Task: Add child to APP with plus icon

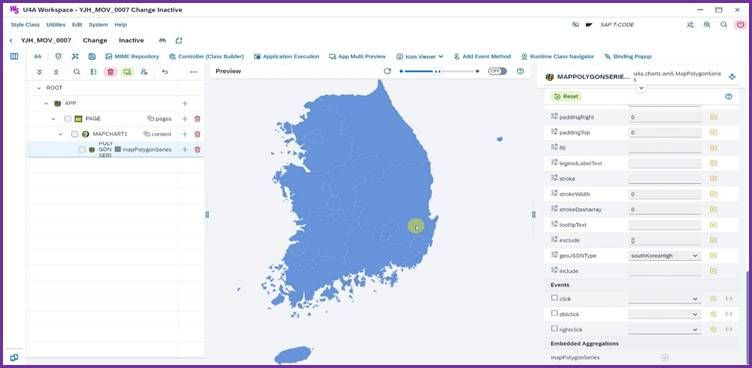Action: pos(185,103)
